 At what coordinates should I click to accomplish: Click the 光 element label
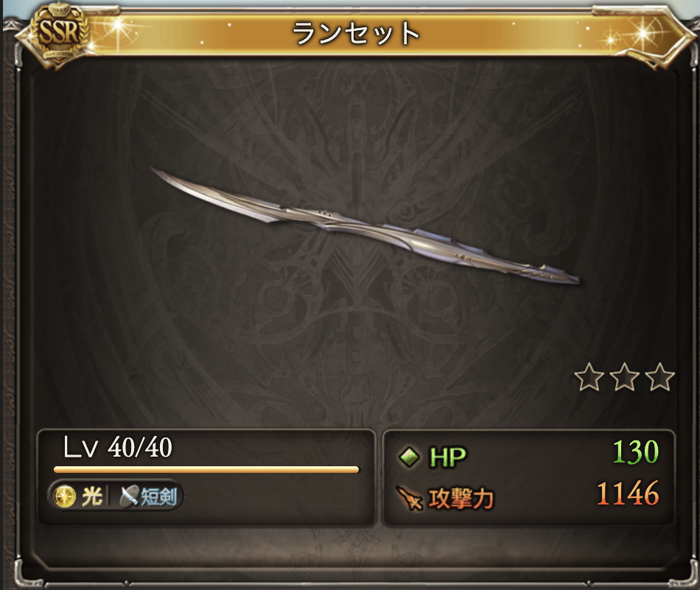point(91,496)
